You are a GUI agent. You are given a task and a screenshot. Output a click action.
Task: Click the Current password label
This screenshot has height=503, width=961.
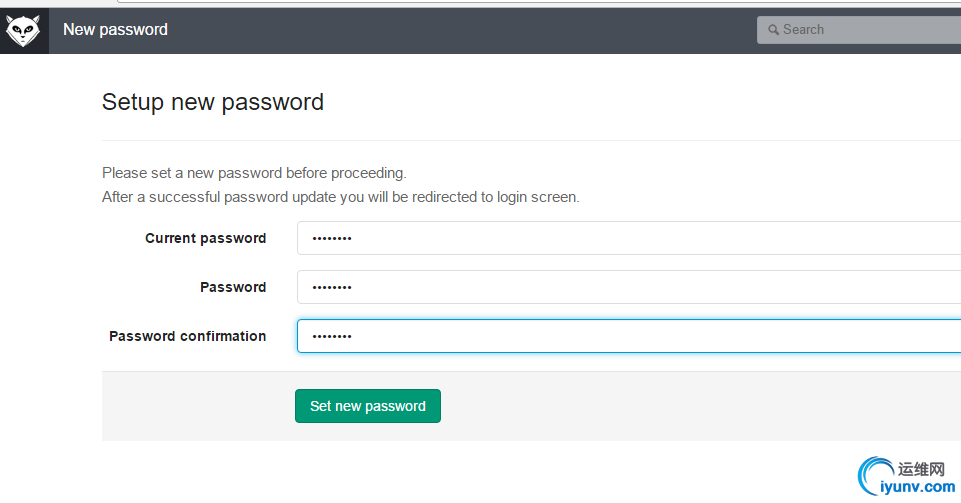[205, 238]
